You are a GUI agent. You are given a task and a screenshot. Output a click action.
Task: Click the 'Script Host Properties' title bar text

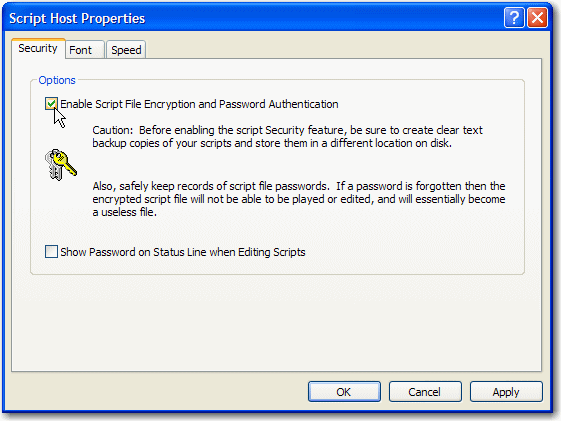[77, 18]
